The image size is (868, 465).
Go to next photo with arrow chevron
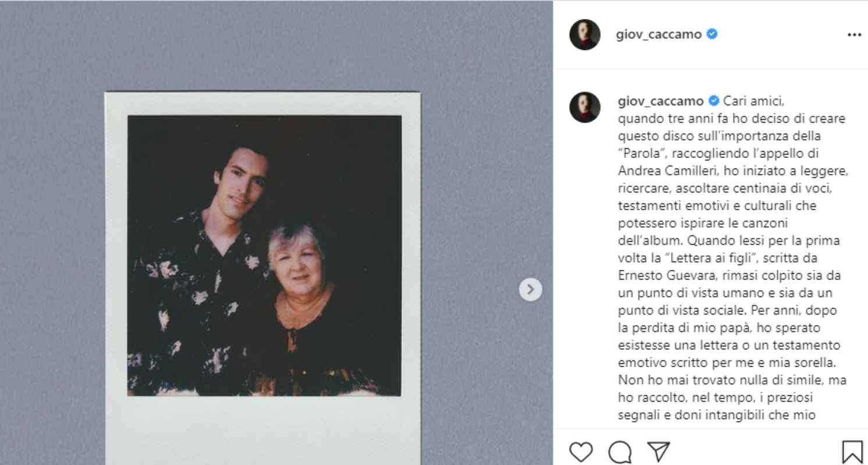[530, 289]
